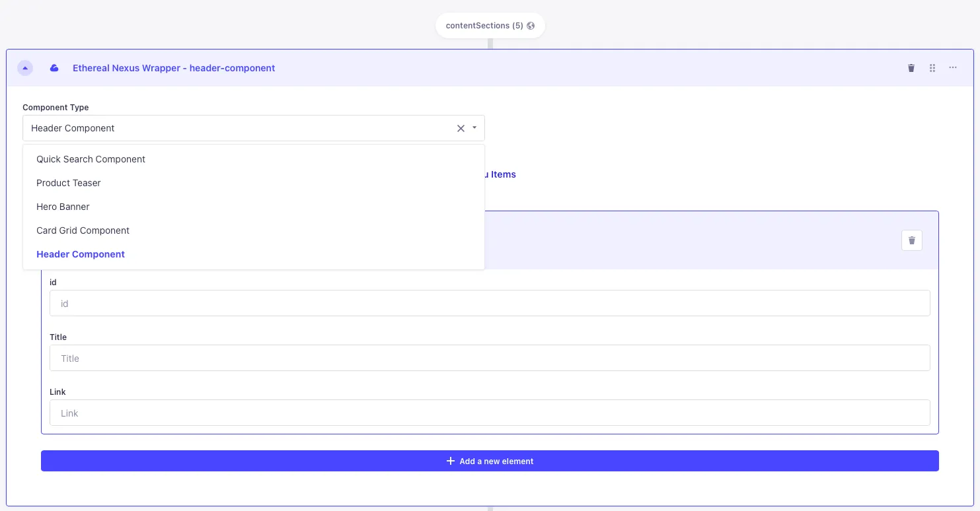Click inside the Link input field
Viewport: 980px width, 511px height.
point(490,413)
